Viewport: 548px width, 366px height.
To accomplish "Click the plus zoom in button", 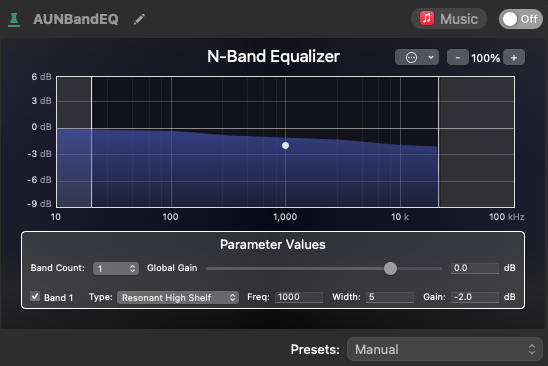I will tap(514, 57).
